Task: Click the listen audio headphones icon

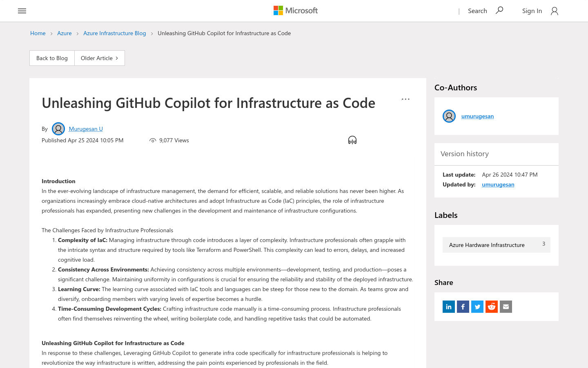Action: (x=352, y=140)
